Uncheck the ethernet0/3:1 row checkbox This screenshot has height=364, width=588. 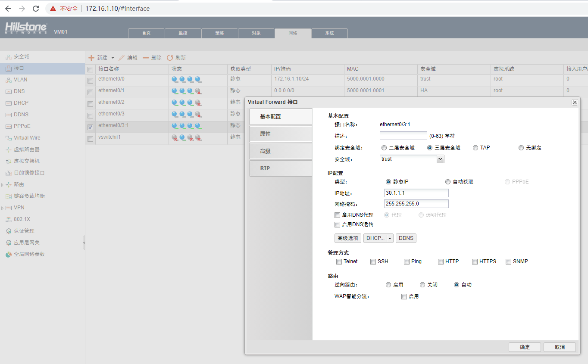coord(90,127)
